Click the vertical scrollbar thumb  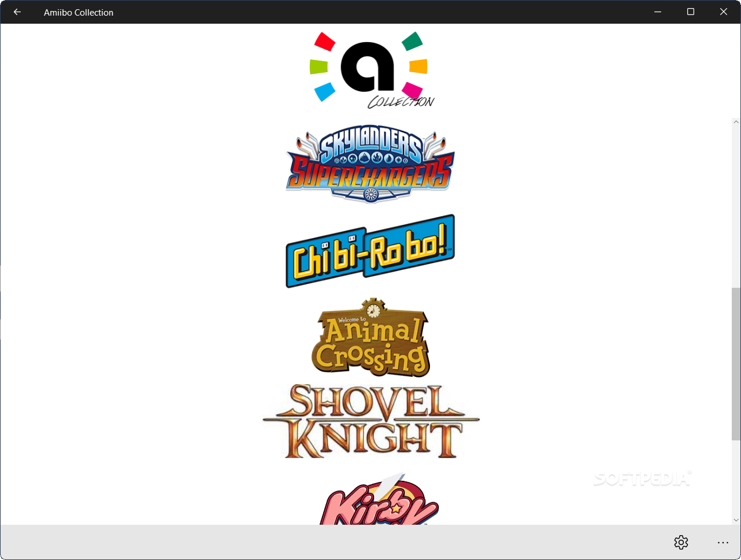736,364
